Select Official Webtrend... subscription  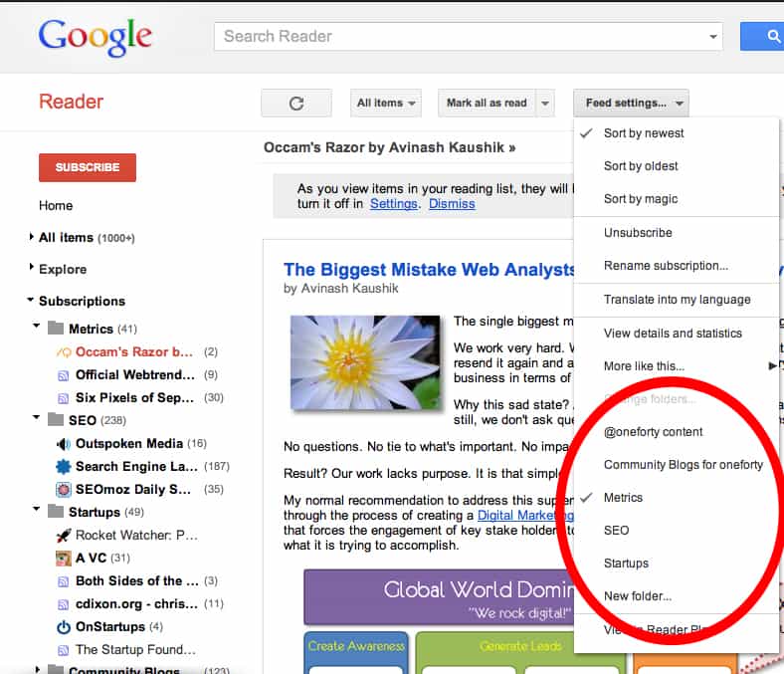(x=137, y=375)
